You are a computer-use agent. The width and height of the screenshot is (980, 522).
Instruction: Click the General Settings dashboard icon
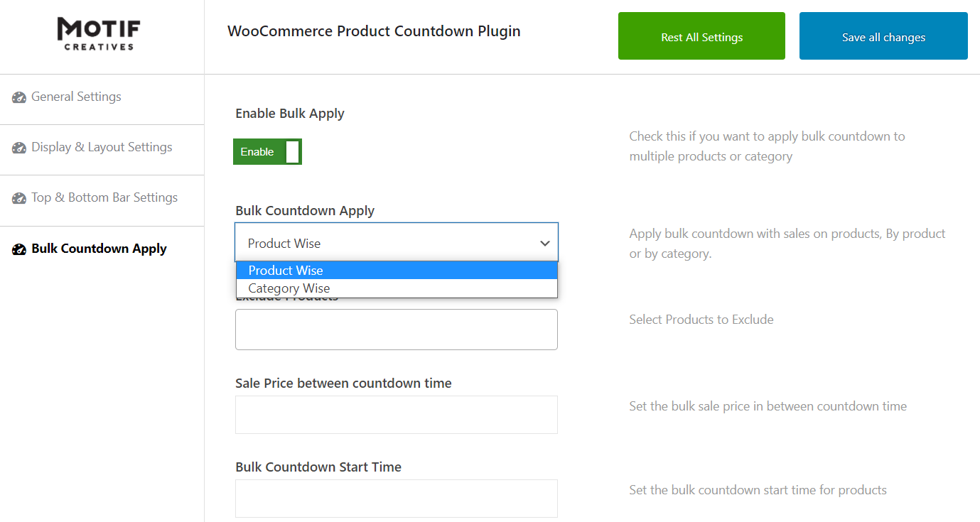pyautogui.click(x=19, y=97)
